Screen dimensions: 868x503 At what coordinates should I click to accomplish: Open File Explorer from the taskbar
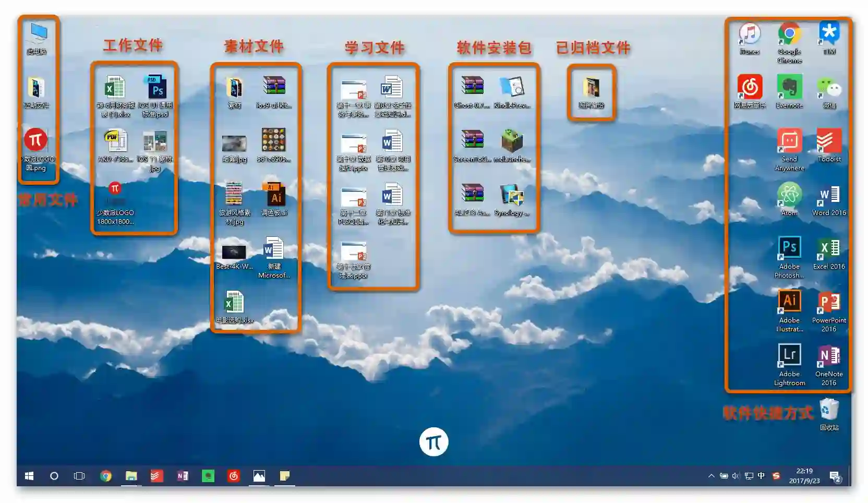131,476
